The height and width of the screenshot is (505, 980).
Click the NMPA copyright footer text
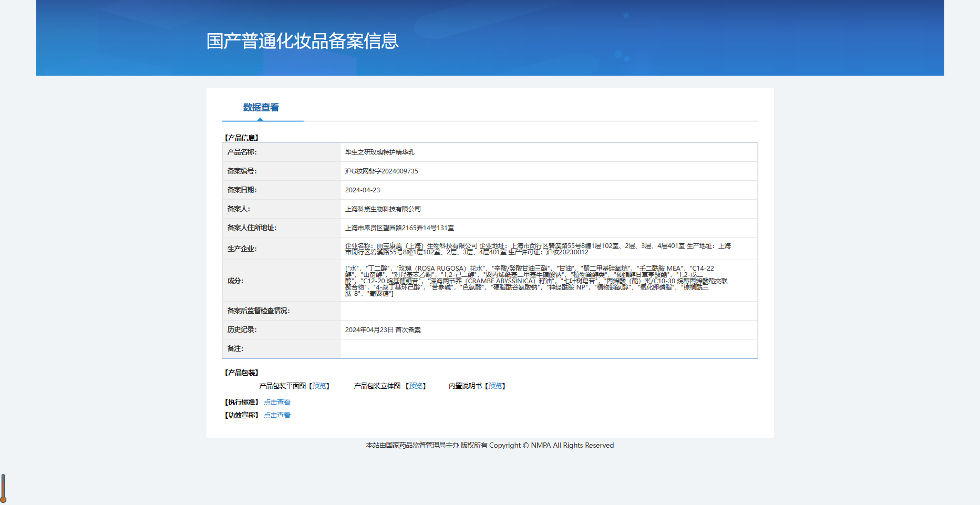click(x=490, y=446)
